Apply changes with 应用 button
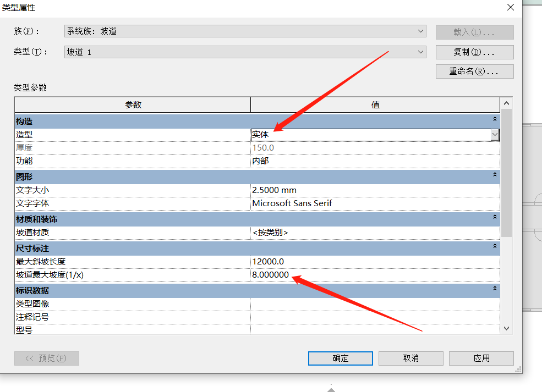This screenshot has height=392, width=542. point(481,358)
